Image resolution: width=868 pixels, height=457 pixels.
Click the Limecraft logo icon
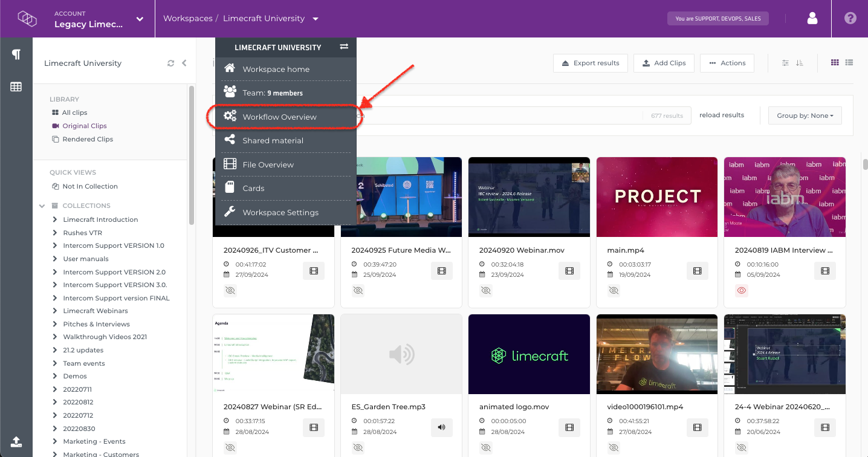27,19
